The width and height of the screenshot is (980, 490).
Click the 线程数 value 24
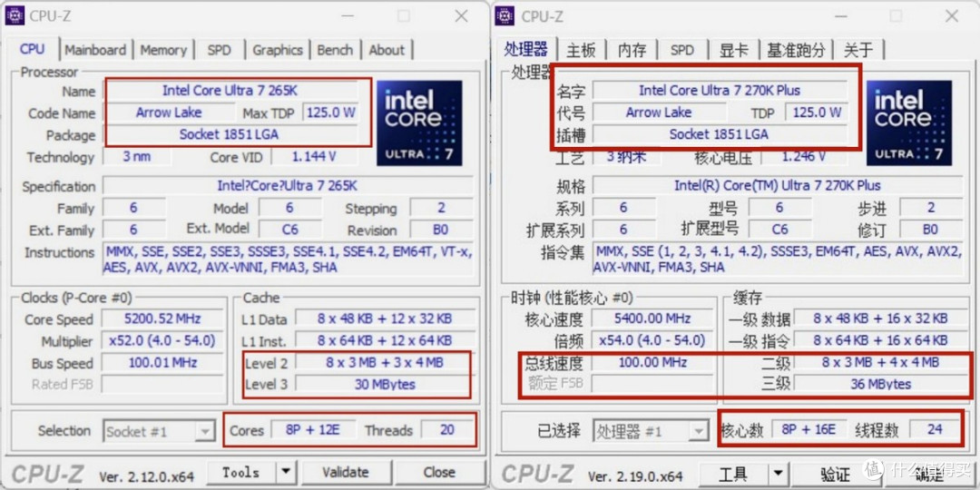pyautogui.click(x=935, y=430)
